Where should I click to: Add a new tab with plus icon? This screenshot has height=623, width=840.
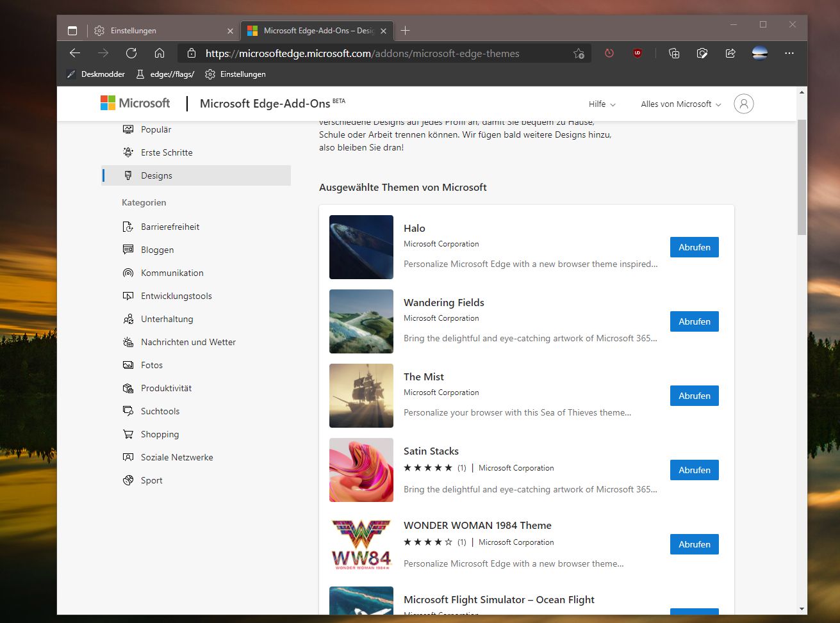[x=405, y=30]
